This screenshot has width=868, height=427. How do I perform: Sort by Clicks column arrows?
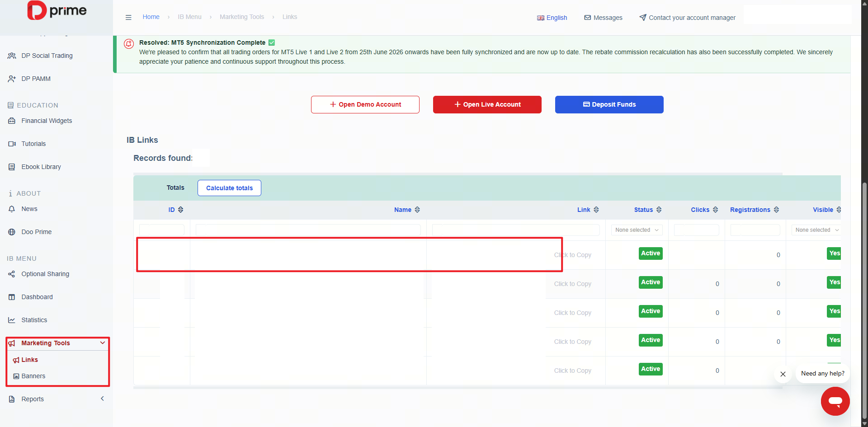tap(715, 210)
